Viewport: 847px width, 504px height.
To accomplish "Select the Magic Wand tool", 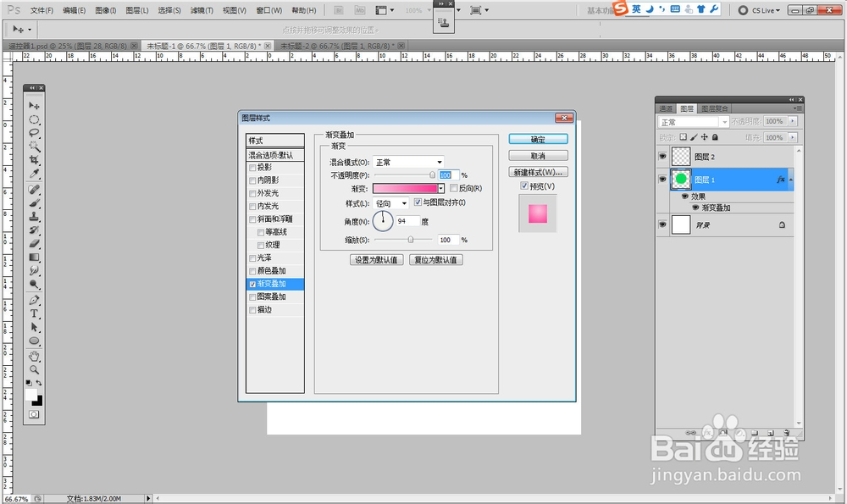I will (x=34, y=147).
